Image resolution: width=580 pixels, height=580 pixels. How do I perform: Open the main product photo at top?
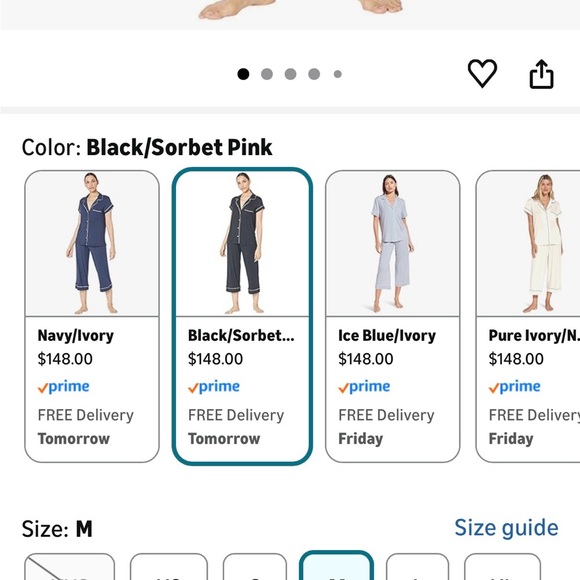290,14
